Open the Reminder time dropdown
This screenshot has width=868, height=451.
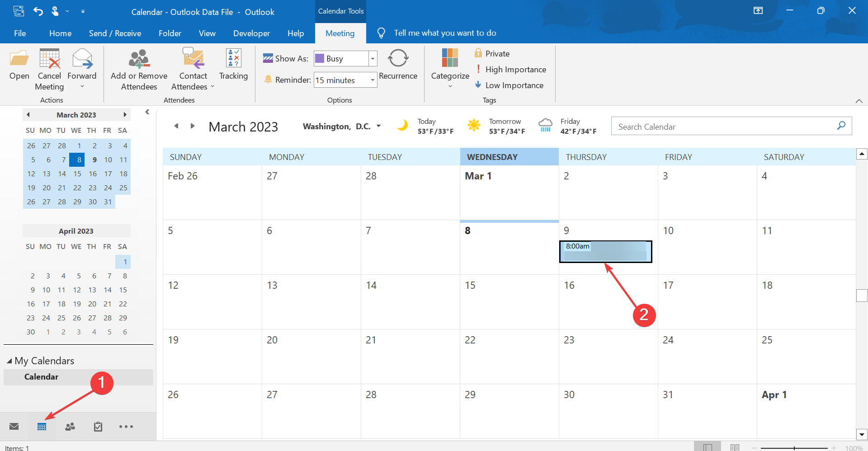point(372,80)
